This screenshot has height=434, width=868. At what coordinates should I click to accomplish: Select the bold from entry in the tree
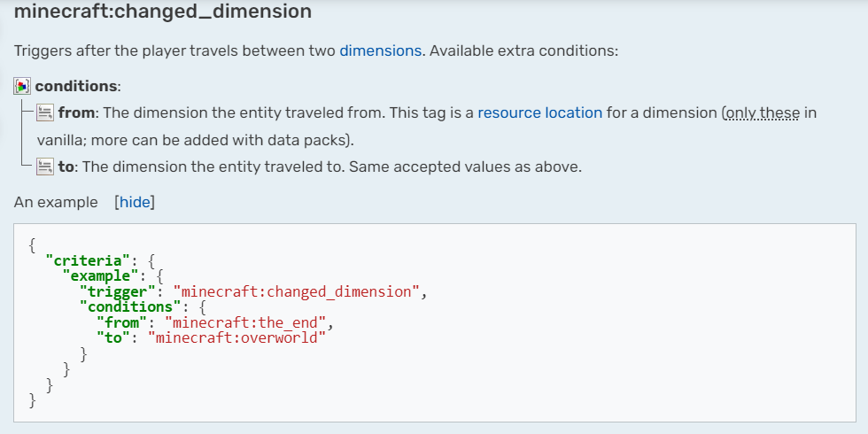[x=76, y=112]
